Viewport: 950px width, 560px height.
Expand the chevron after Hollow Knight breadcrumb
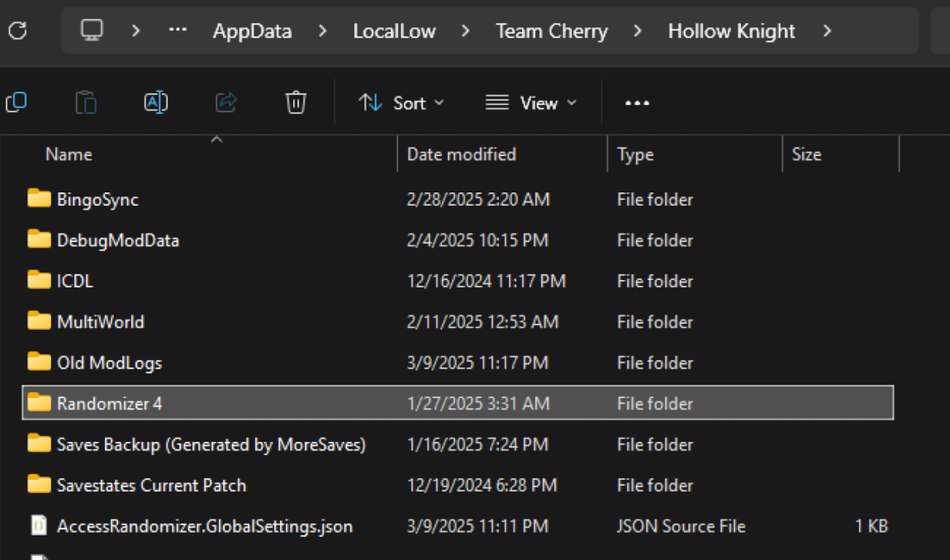(827, 31)
